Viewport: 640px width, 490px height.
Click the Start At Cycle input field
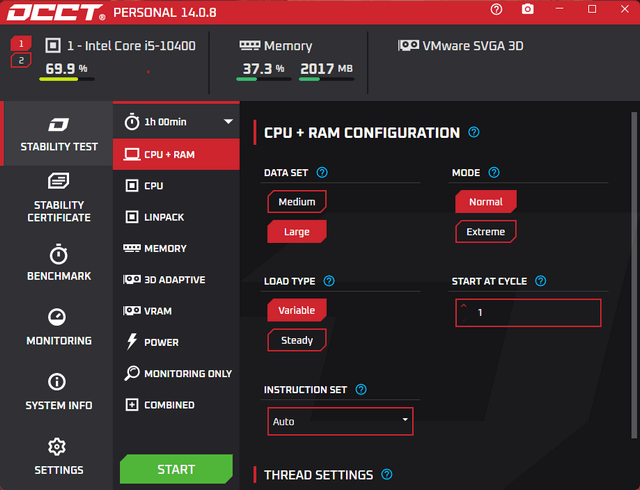pos(528,313)
